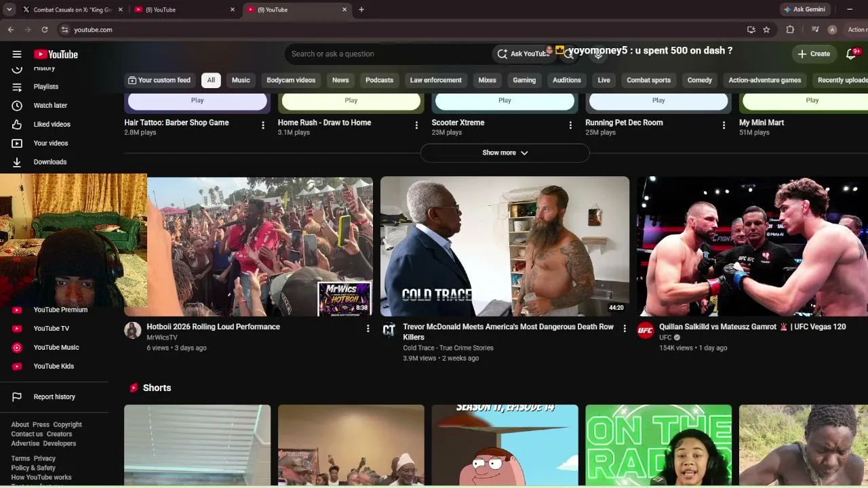
Task: Click the Ask Gemini button
Action: [x=804, y=9]
